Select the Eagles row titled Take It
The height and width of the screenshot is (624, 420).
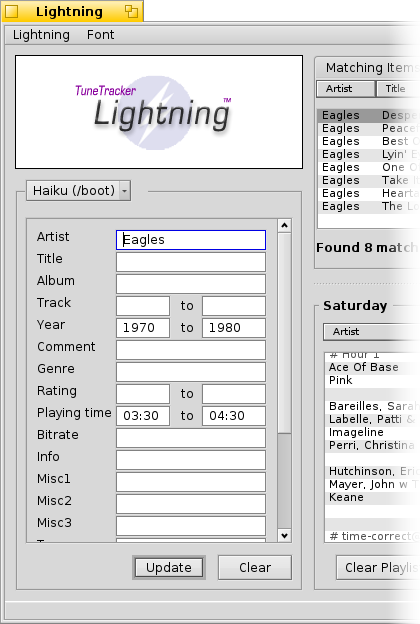click(x=369, y=180)
